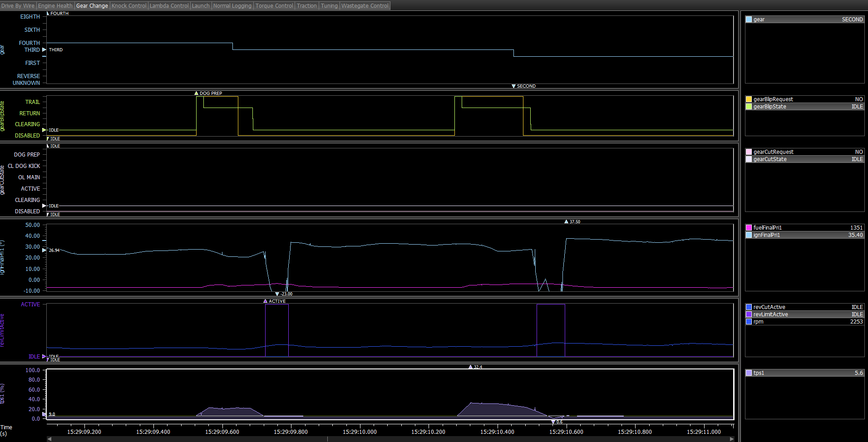Image resolution: width=868 pixels, height=442 pixels.
Task: Open the Wastegate Control tab
Action: [365, 6]
